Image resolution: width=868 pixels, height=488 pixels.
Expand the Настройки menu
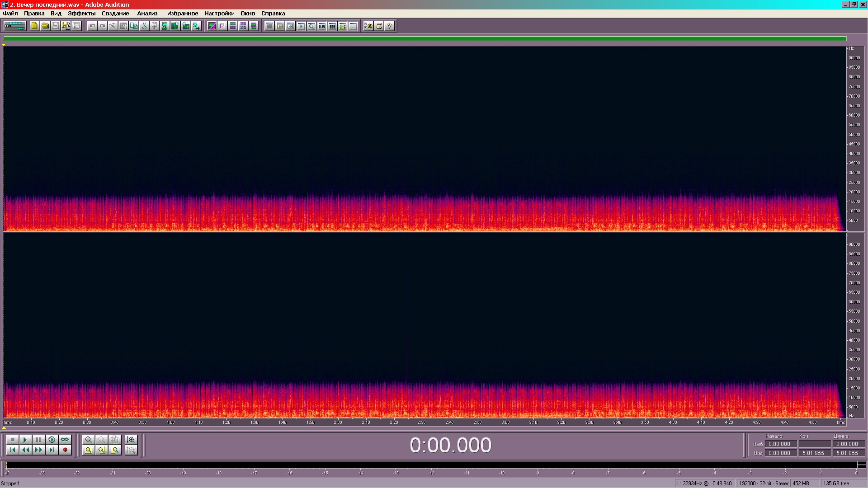pos(219,14)
